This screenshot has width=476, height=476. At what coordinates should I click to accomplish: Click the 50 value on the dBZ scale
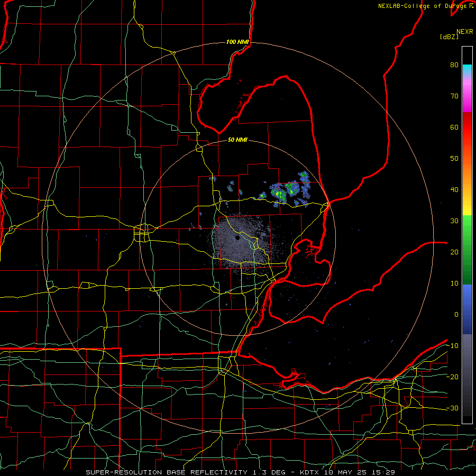454,159
